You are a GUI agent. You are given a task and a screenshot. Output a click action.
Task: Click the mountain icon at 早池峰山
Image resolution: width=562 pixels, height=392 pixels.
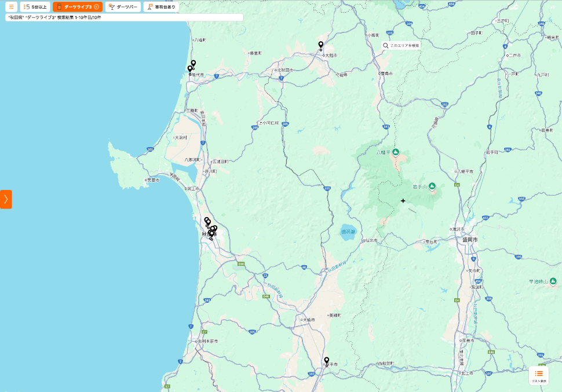point(554,281)
